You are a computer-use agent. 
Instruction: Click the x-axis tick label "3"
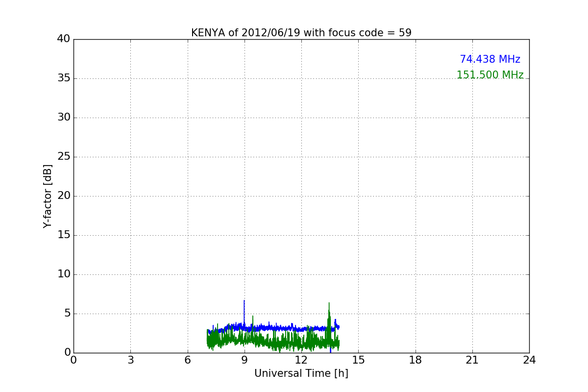(x=130, y=360)
